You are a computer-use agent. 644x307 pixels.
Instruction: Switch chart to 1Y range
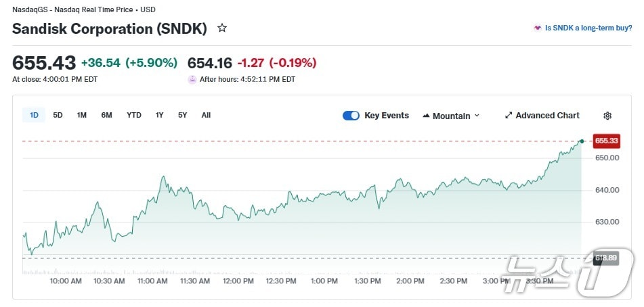coord(160,115)
